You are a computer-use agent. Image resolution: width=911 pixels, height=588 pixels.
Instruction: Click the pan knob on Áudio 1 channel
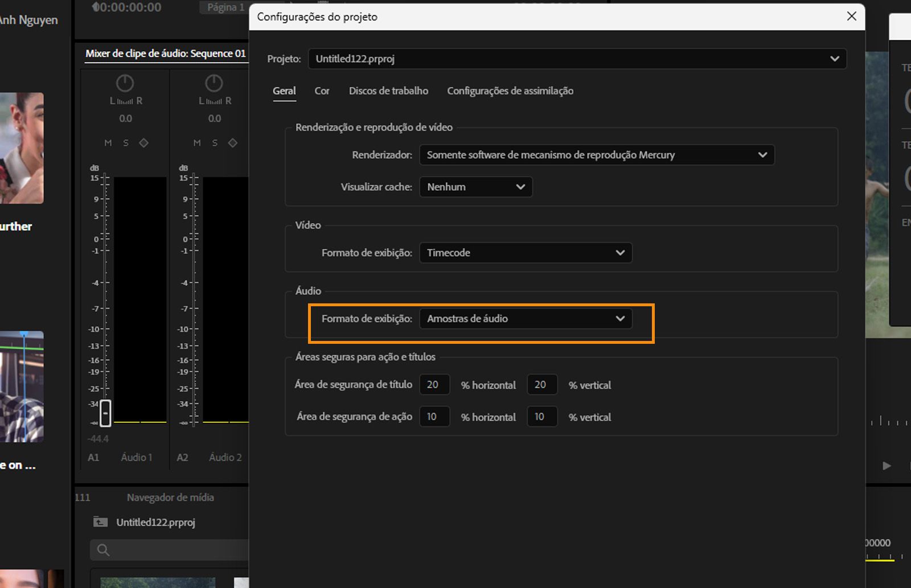tap(125, 83)
